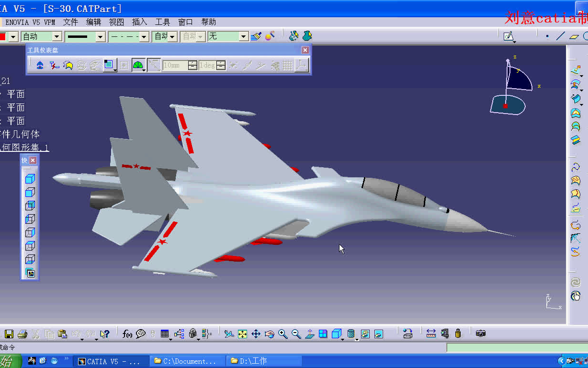Image resolution: width=588 pixels, height=368 pixels.
Task: Select the bottom cube view in 快 toolbar
Action: 30,259
